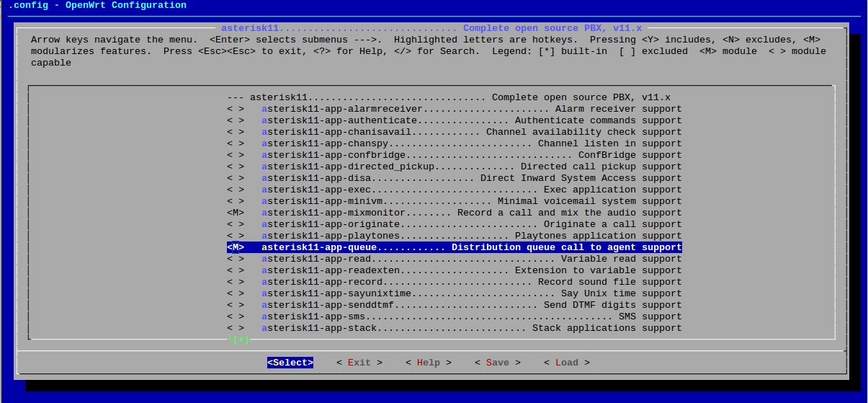
Task: Select the asterisk11-app-readexten entry
Action: coord(454,270)
